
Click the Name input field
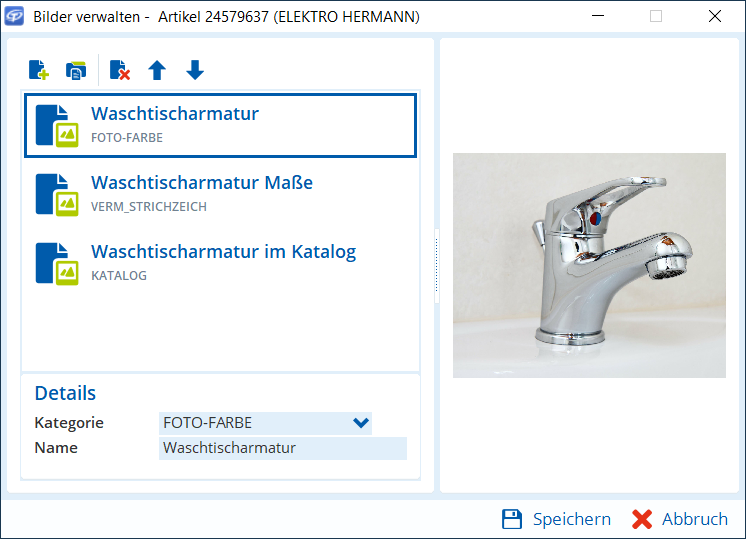282,448
